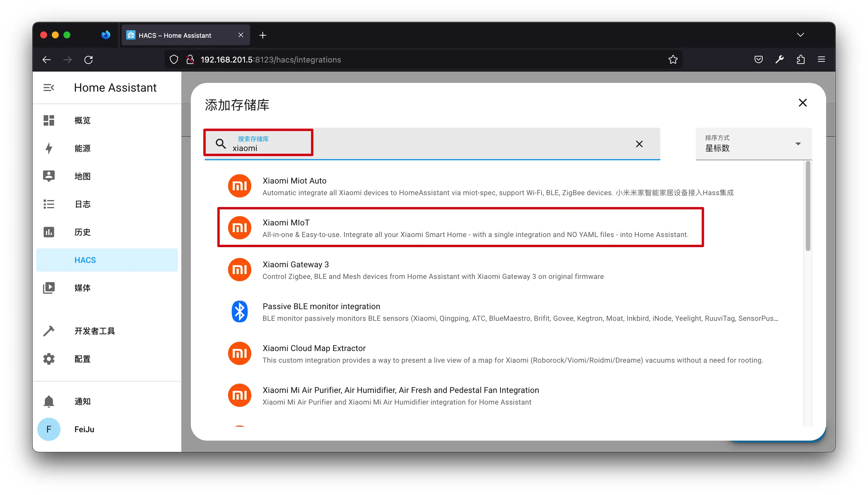
Task: Click the Passive BLE monitor Bluetooth icon
Action: [239, 311]
